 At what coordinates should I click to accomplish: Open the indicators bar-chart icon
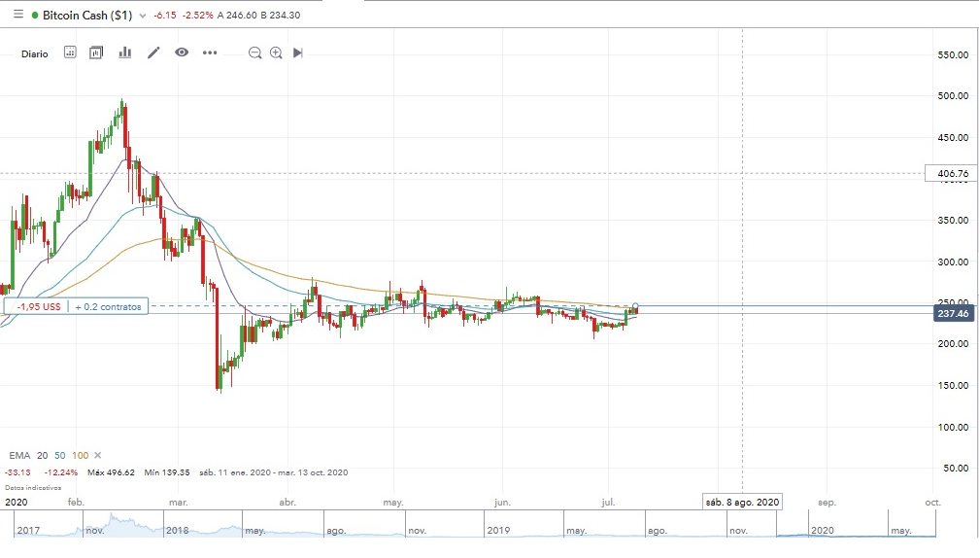[x=125, y=52]
